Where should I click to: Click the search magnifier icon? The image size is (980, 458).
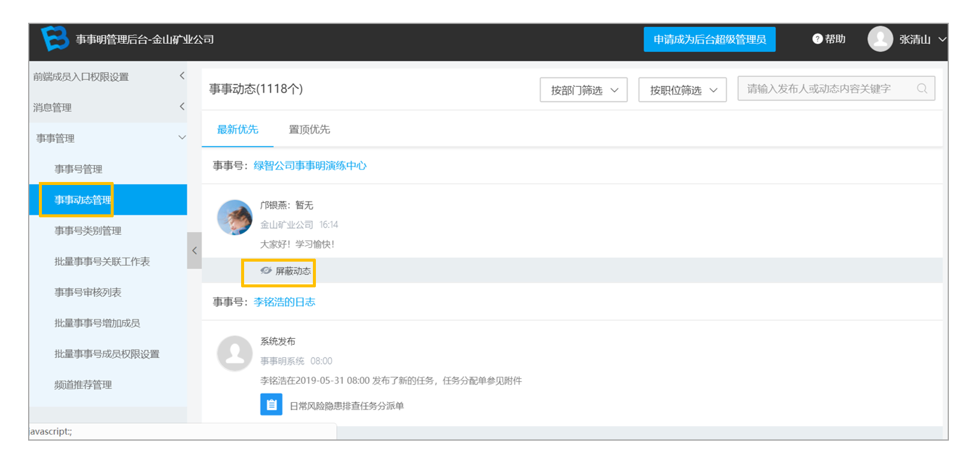922,89
